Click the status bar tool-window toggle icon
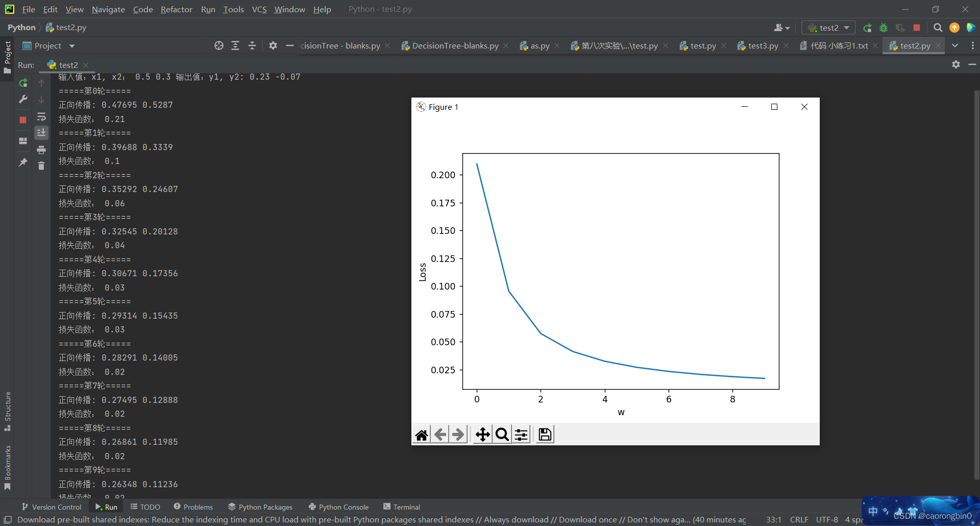 [8, 519]
